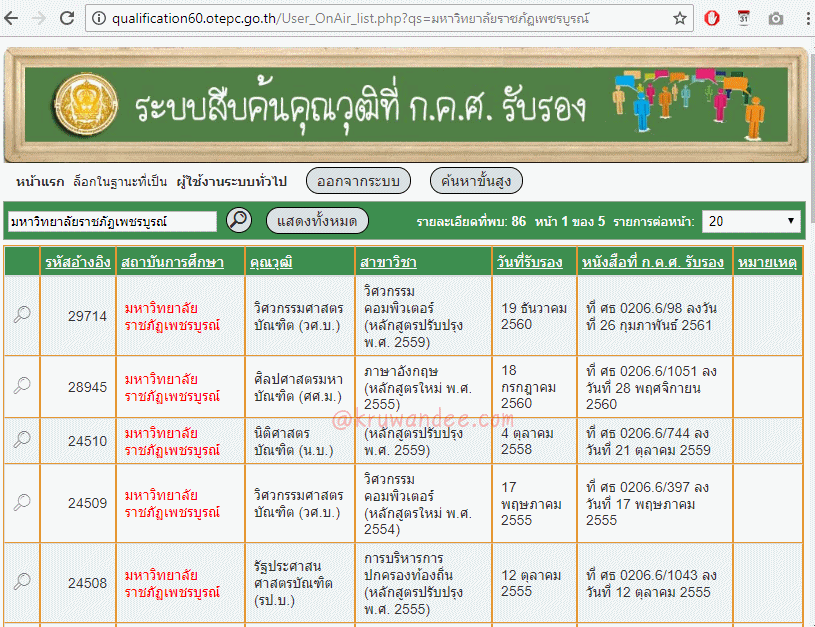Viewport: 815px width, 627px height.
Task: Click the ออกจากระบบ logout button
Action: [359, 181]
